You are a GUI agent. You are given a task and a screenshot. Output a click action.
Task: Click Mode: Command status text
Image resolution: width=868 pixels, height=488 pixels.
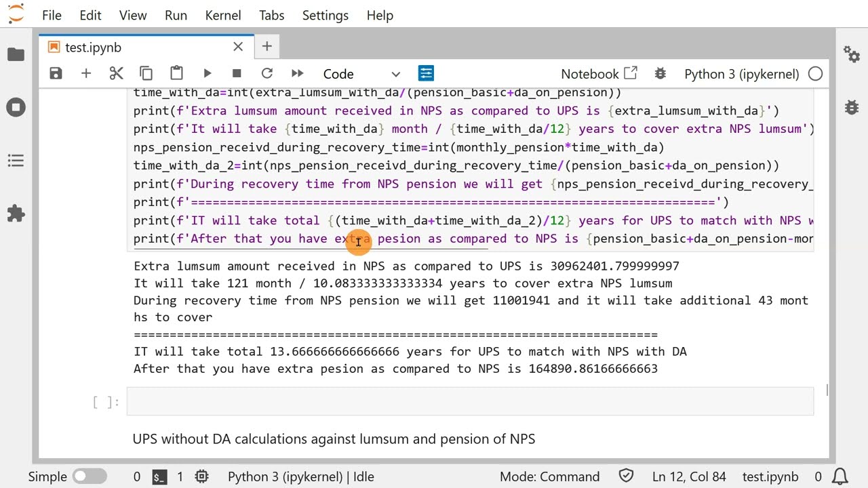(x=550, y=476)
